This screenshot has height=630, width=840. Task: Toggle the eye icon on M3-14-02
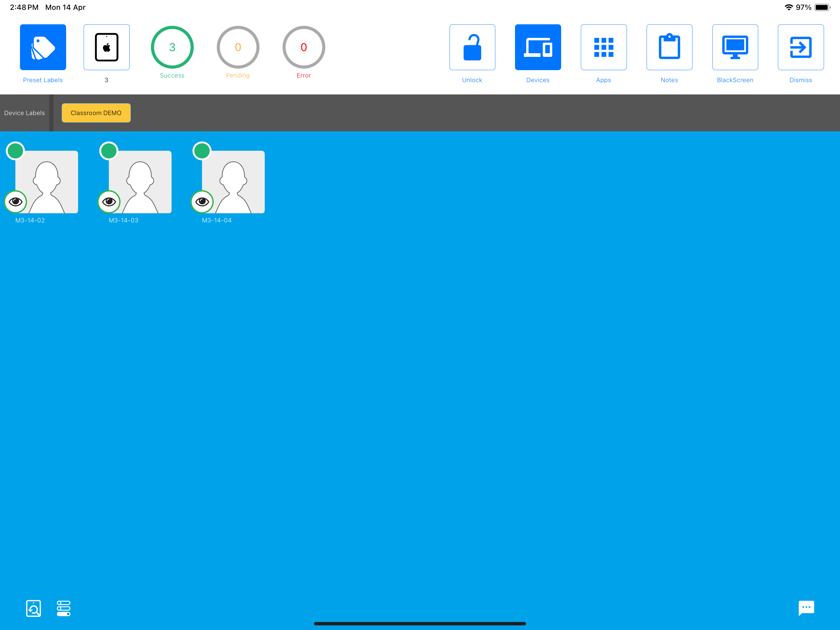tap(16, 201)
